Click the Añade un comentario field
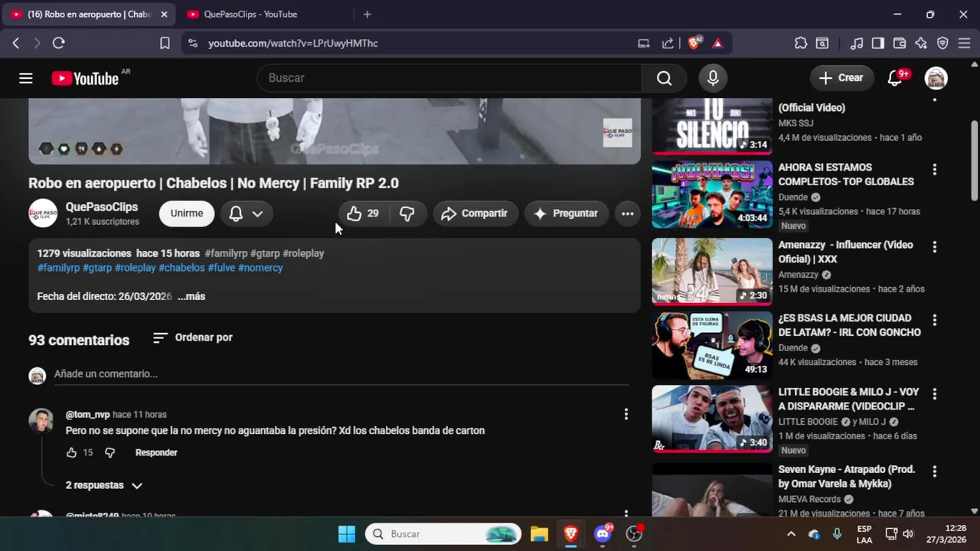 point(341,374)
